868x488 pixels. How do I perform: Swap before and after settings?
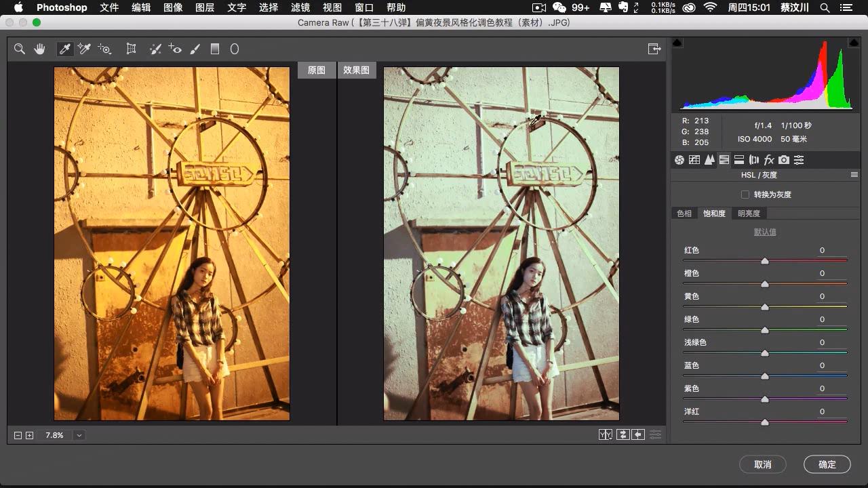click(623, 434)
